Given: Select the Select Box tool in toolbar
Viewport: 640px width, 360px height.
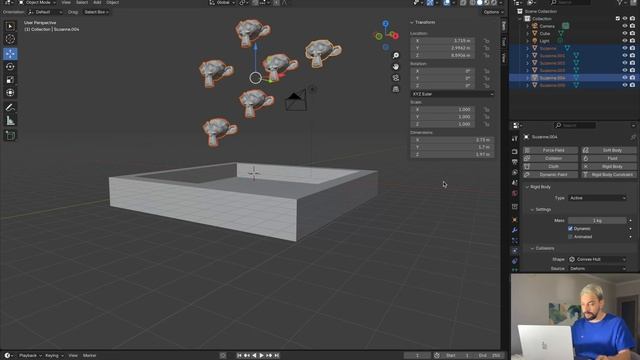Looking at the screenshot, I should pyautogui.click(x=10, y=27).
